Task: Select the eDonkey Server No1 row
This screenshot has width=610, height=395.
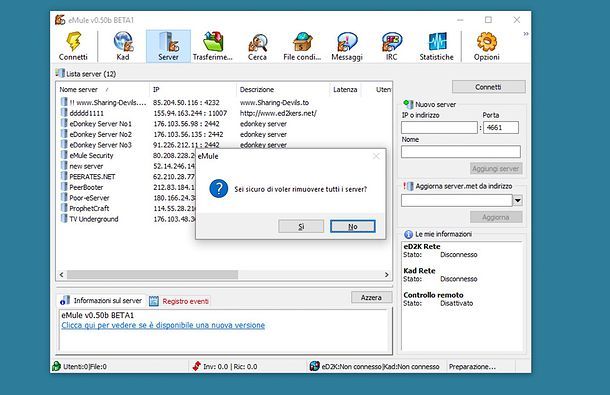Action: (224, 124)
